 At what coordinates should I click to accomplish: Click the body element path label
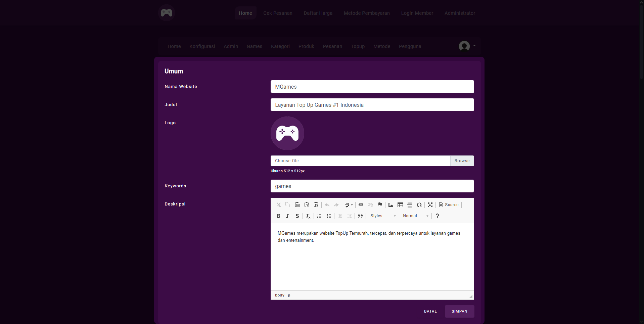pos(280,295)
